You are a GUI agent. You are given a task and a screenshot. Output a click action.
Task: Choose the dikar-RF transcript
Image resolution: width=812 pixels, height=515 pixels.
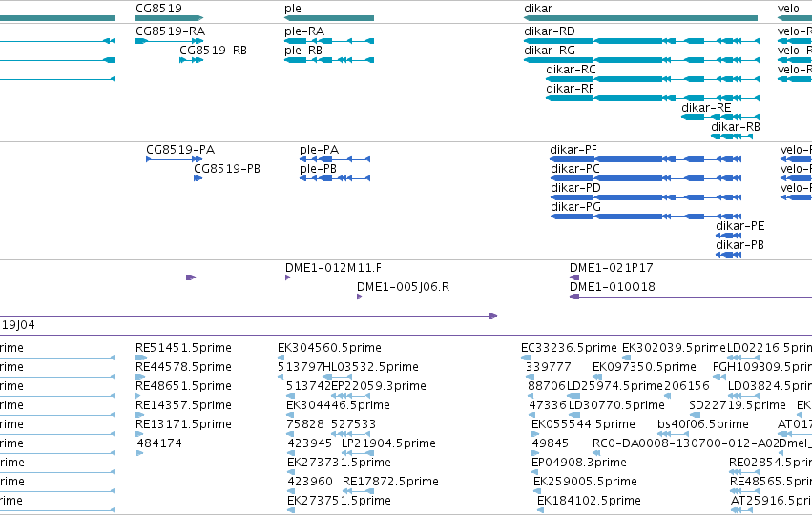pos(570,89)
